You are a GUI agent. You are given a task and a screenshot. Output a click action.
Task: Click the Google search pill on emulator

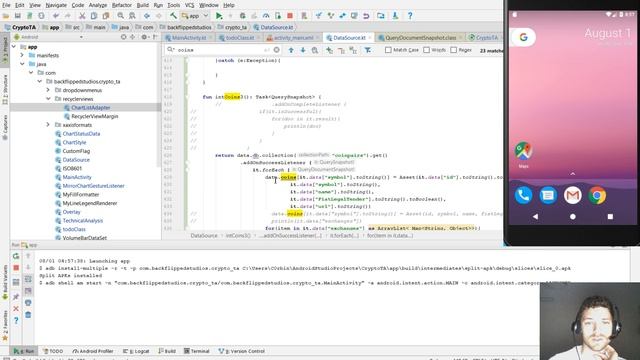[523, 37]
